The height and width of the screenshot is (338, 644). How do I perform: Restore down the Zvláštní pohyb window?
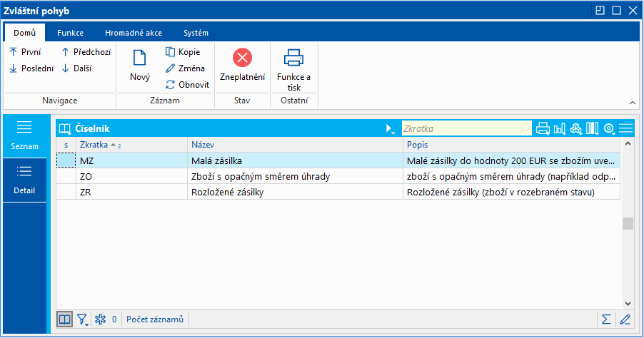click(600, 11)
